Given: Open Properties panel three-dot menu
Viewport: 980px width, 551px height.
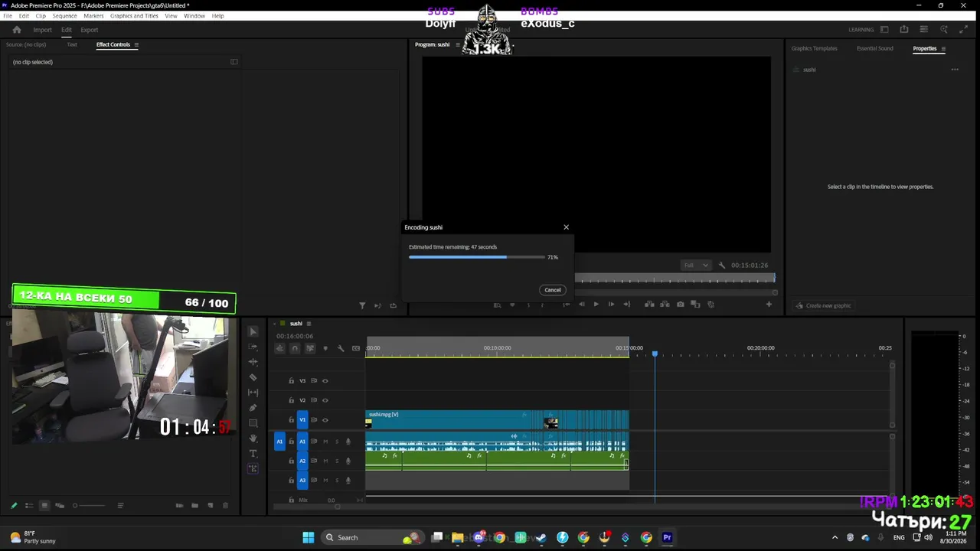Looking at the screenshot, I should click(x=955, y=70).
